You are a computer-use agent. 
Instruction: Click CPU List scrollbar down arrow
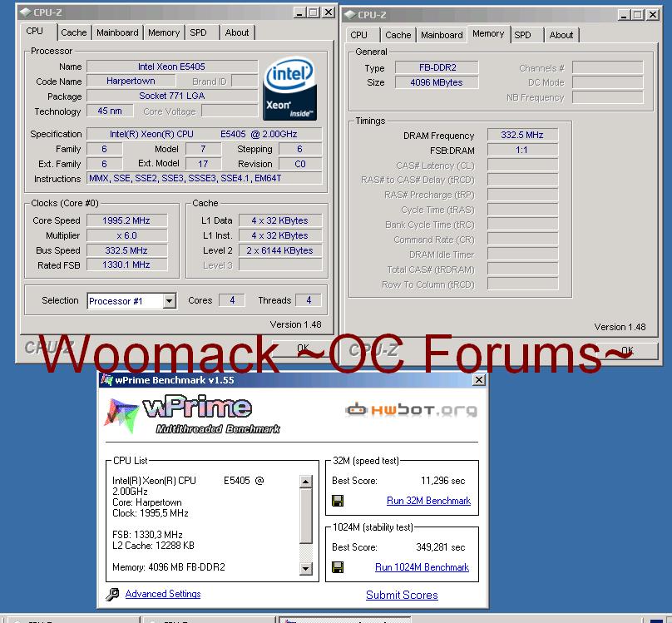point(305,569)
